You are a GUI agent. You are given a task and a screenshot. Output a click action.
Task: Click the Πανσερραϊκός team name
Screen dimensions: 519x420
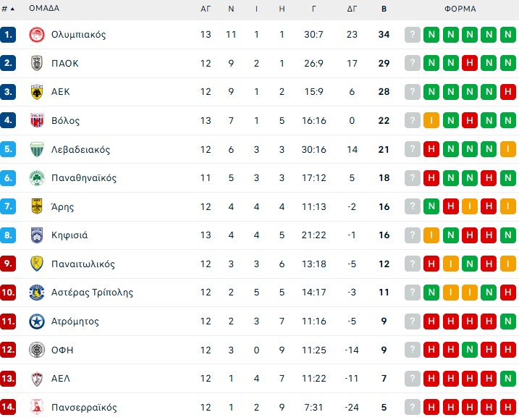[84, 408]
